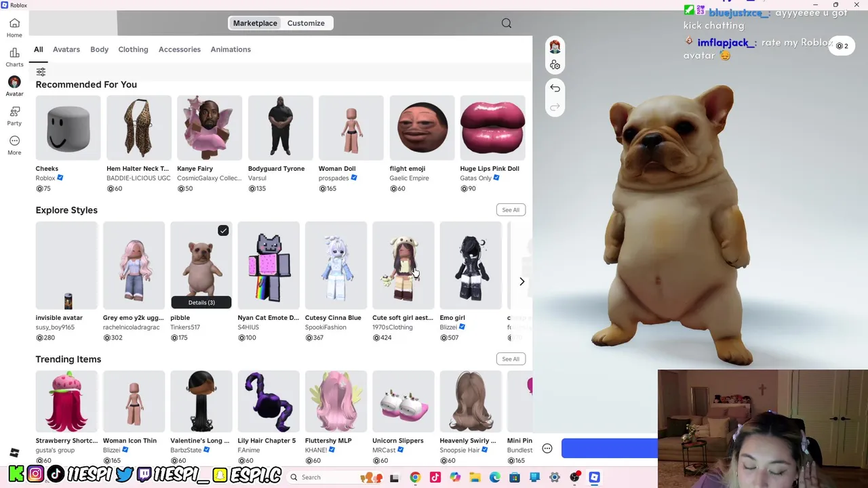This screenshot has width=868, height=488.
Task: Uncheck the selected pibble avatar checkmark
Action: 223,231
